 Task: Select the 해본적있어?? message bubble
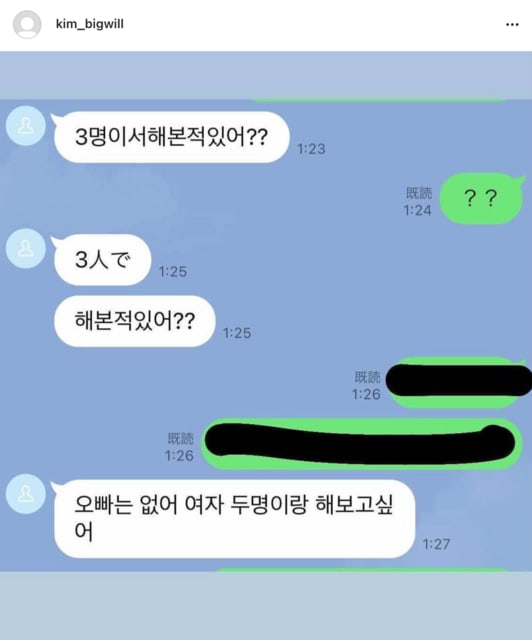tap(135, 321)
